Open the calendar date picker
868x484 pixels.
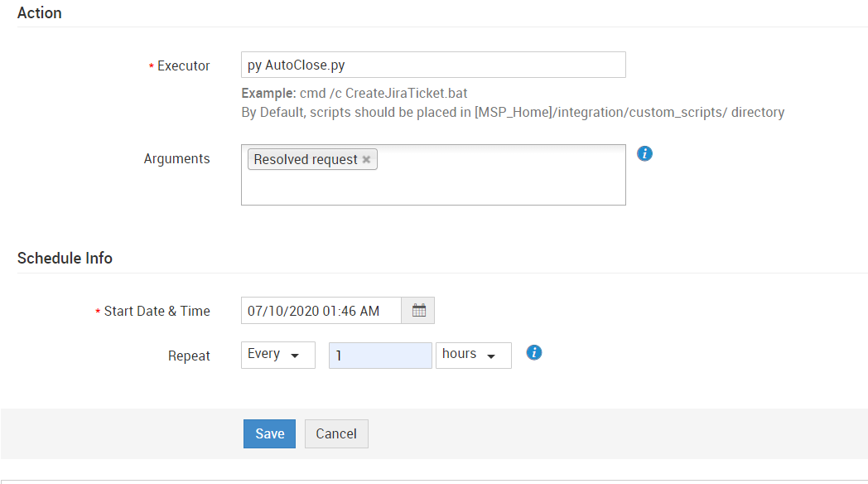pos(418,311)
